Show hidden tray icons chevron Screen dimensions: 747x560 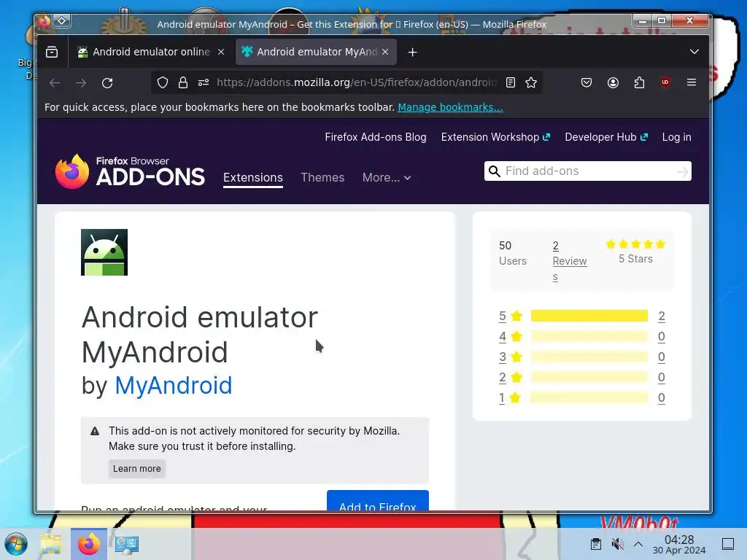[x=638, y=544]
